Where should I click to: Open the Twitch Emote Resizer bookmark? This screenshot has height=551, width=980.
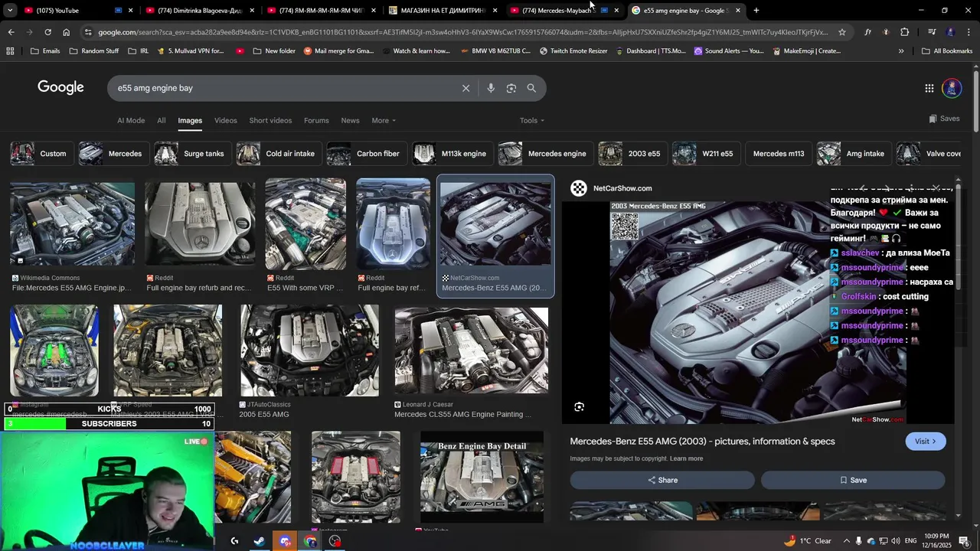tap(573, 51)
